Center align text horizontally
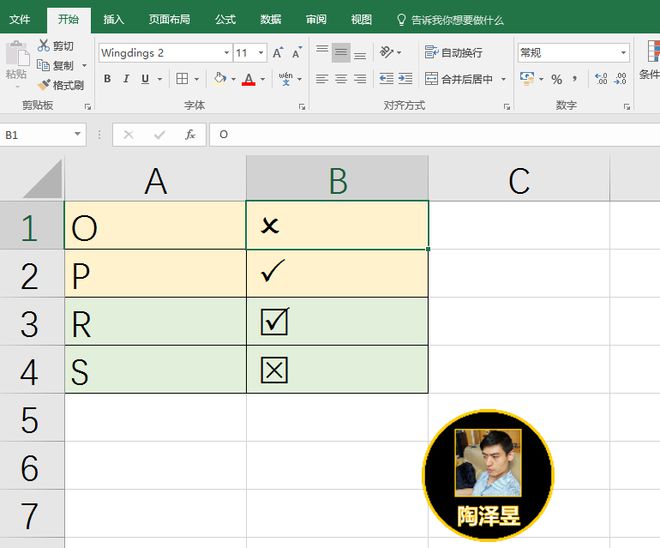The height and width of the screenshot is (548, 660). point(341,79)
